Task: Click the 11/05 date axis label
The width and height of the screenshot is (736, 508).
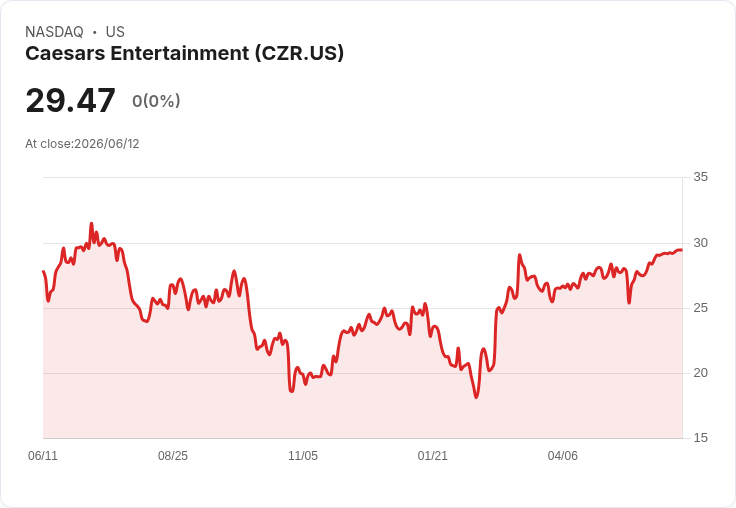Action: click(x=303, y=455)
